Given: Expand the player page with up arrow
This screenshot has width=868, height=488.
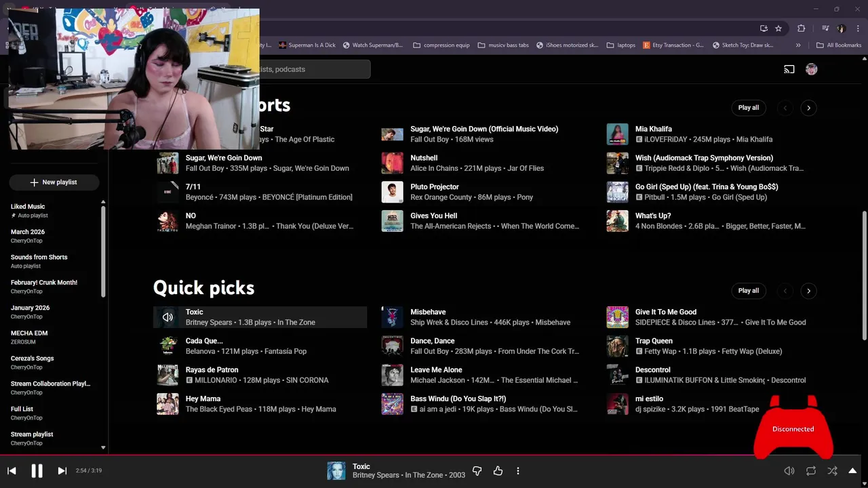Looking at the screenshot, I should point(852,470).
